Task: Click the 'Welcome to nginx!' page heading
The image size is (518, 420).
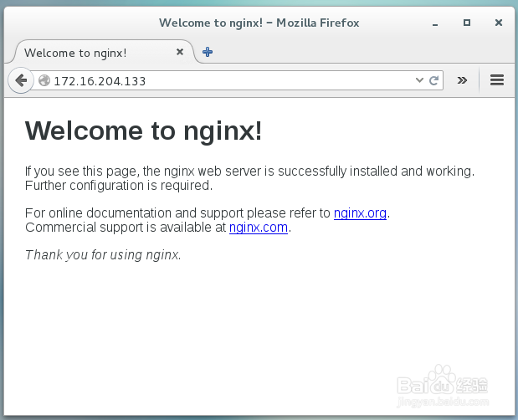Action: tap(143, 131)
